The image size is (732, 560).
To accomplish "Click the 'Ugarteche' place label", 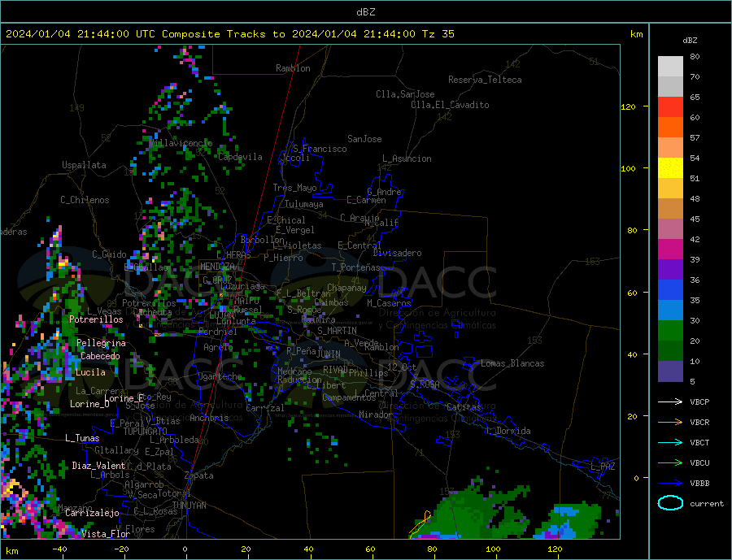I will point(220,376).
